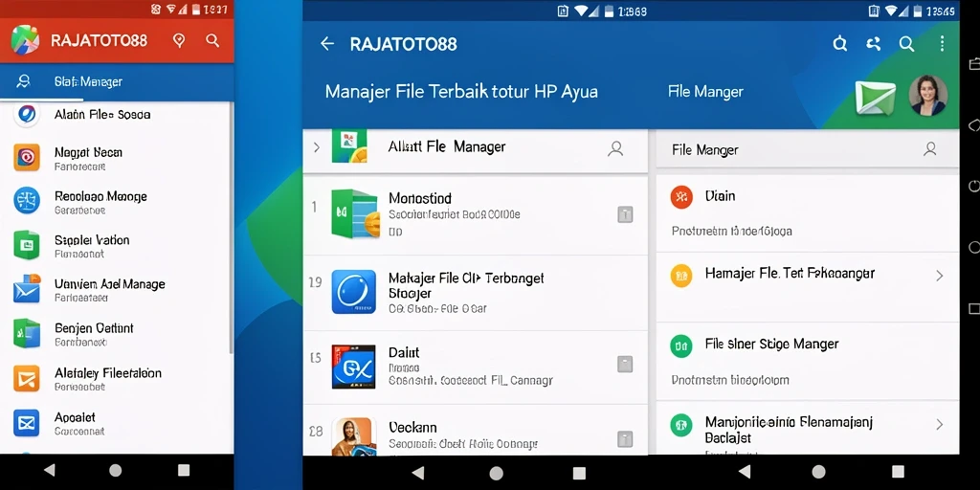
Task: Tap the Alatn Files Sosoa icon in left list
Action: pos(27,115)
